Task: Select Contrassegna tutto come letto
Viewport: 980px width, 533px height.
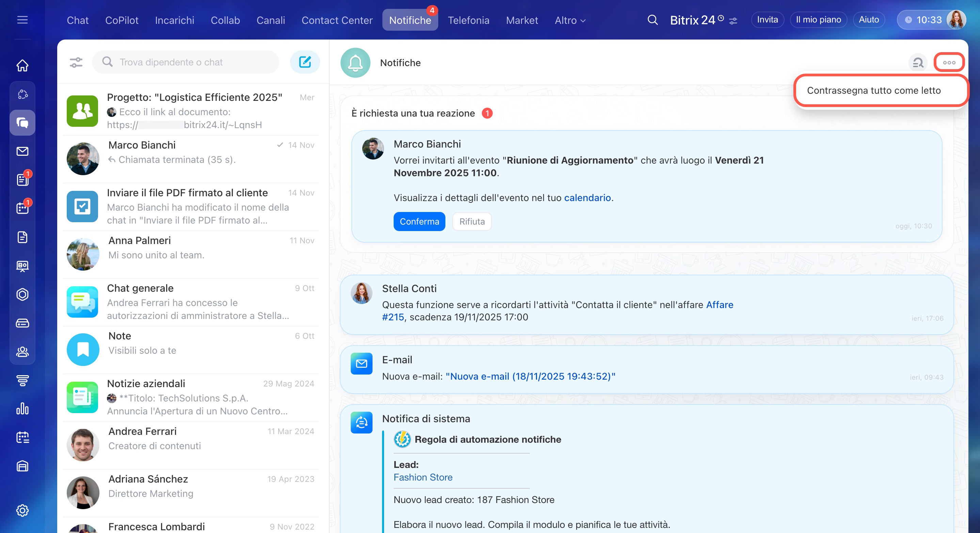Action: coord(873,90)
